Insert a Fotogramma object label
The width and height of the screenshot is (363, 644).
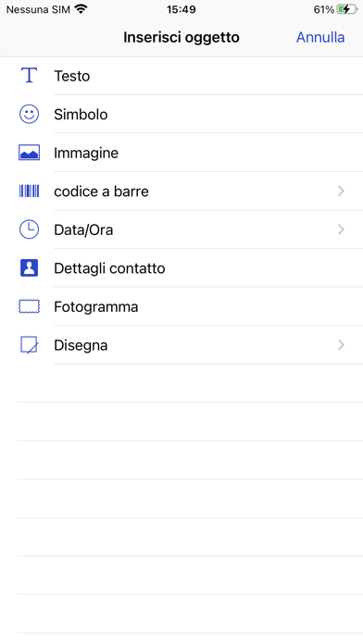95,307
